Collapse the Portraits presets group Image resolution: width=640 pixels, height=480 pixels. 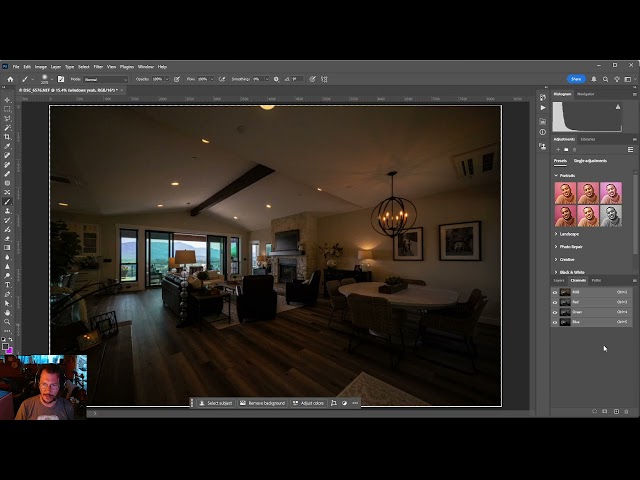tap(556, 176)
